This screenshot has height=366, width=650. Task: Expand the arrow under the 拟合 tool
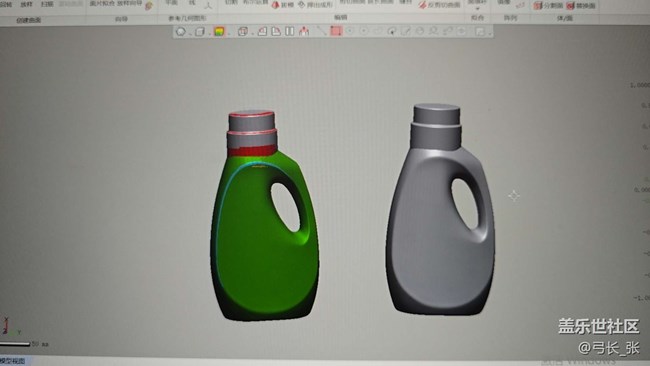tap(477, 9)
